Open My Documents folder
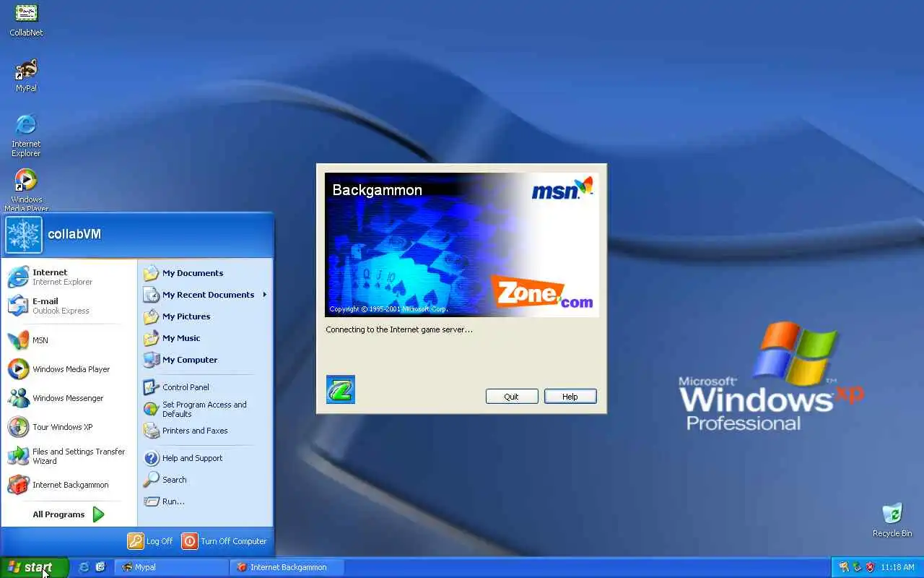 [x=205, y=273]
